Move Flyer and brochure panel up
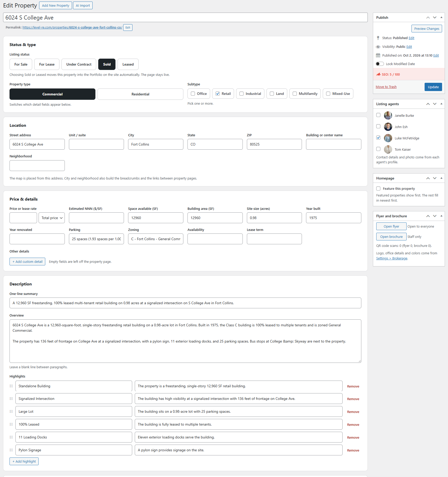 click(428, 216)
